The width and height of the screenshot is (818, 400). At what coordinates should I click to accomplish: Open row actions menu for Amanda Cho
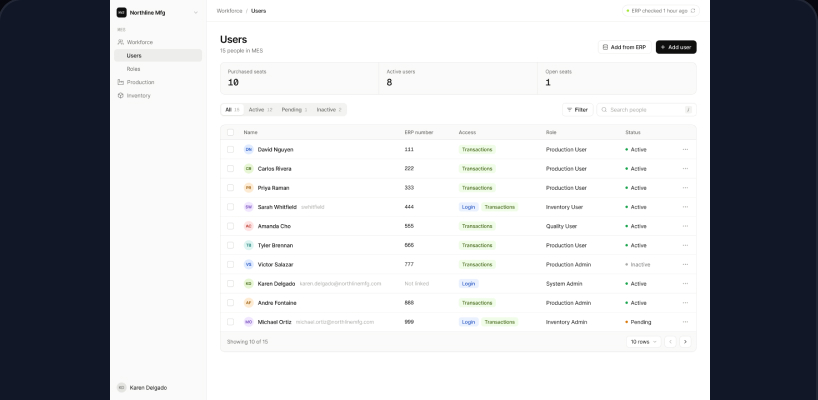pyautogui.click(x=685, y=226)
